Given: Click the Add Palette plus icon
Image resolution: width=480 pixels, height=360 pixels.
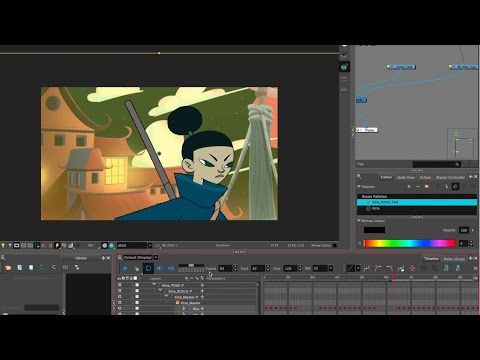Looking at the screenshot, I should [x=409, y=186].
